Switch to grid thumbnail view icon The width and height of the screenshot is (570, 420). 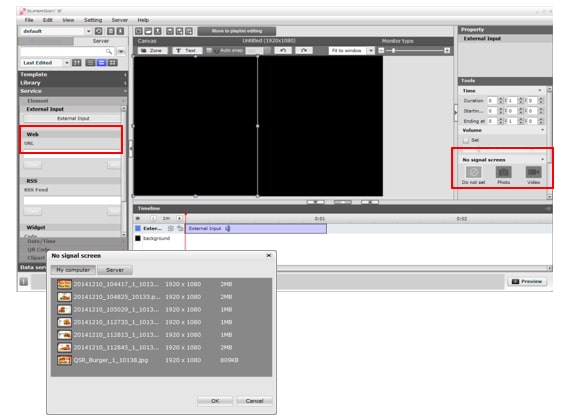tap(113, 63)
